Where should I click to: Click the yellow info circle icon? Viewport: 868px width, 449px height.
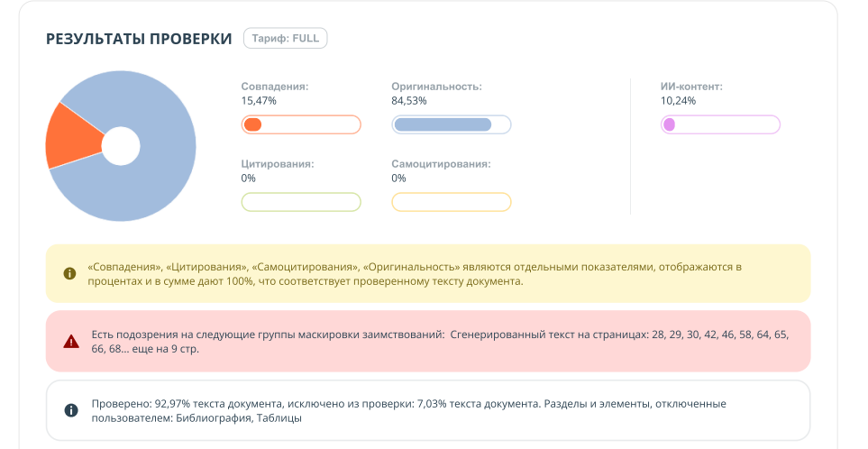click(x=69, y=274)
